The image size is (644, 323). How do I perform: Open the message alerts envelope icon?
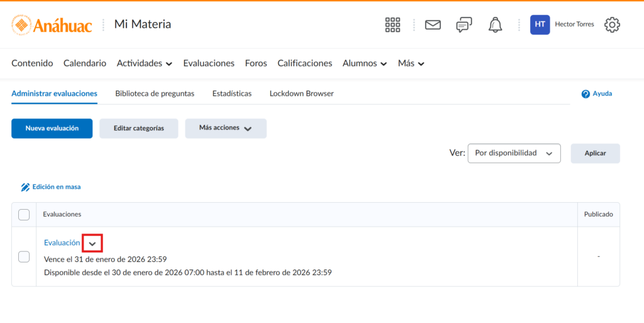coord(433,25)
